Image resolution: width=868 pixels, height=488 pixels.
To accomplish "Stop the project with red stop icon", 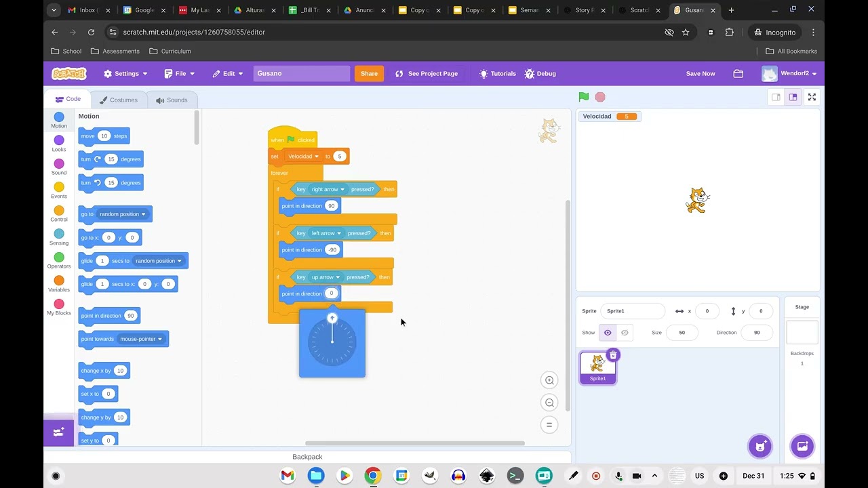I will (600, 97).
